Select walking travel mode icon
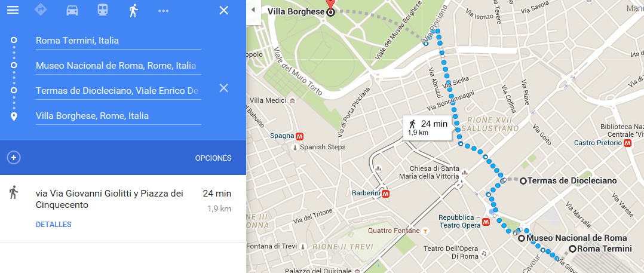Screen dimensions: 644x273 tap(133, 10)
